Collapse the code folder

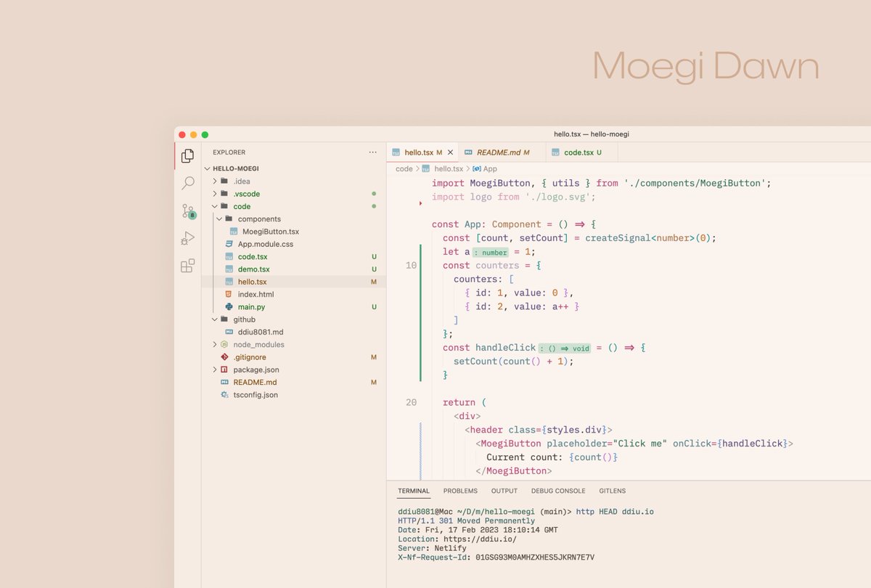(215, 206)
